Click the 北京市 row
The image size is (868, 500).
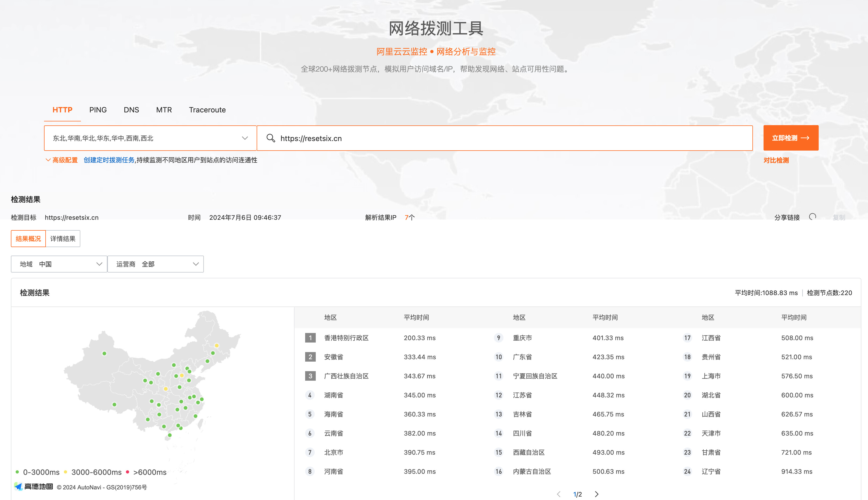[x=389, y=452]
